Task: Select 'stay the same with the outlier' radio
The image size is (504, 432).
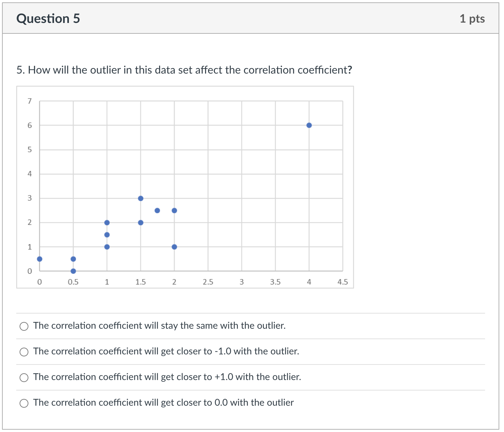Action: (24, 326)
